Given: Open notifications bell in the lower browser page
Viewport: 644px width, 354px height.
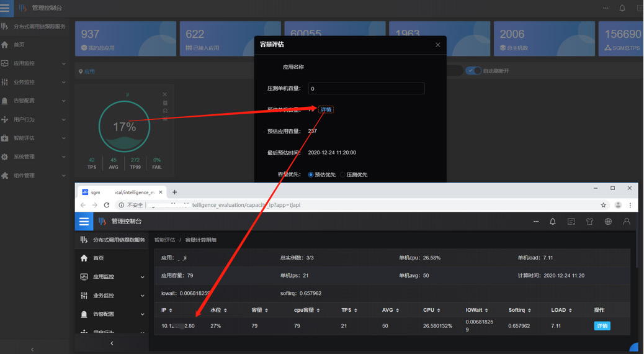Looking at the screenshot, I should [553, 221].
